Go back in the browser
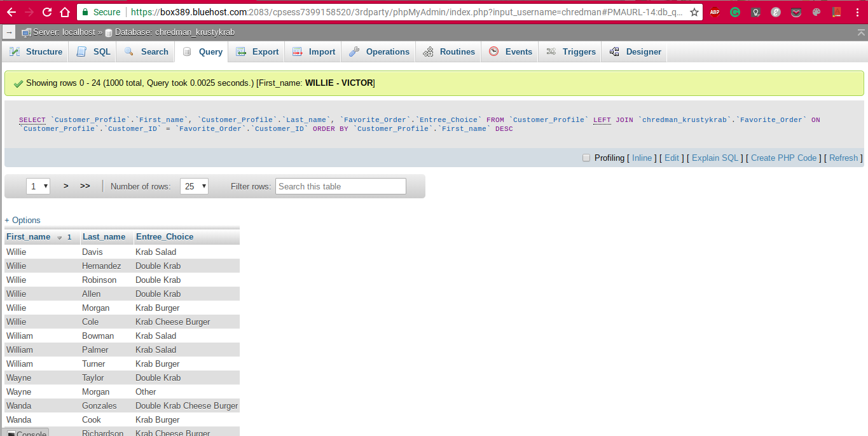Screen dimensions: 868x436 [x=11, y=12]
